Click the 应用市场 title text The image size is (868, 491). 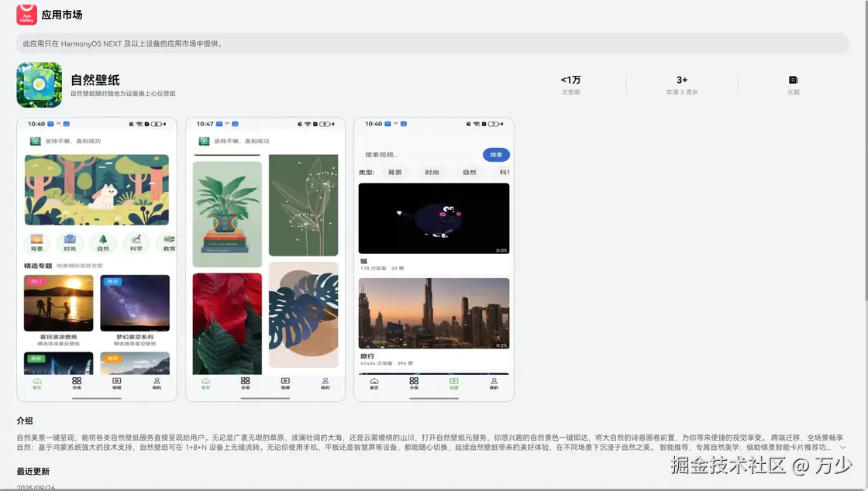(x=62, y=15)
